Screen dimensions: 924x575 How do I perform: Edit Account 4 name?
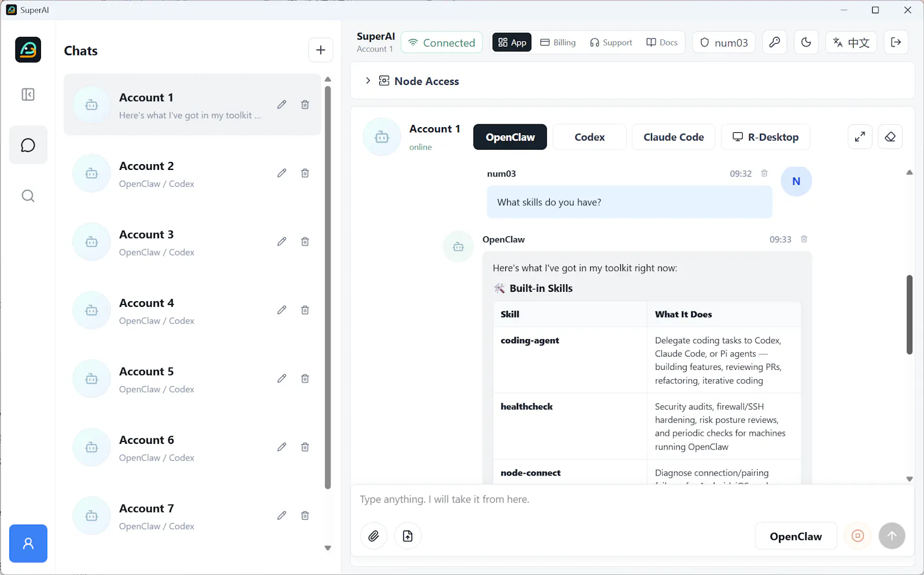282,310
